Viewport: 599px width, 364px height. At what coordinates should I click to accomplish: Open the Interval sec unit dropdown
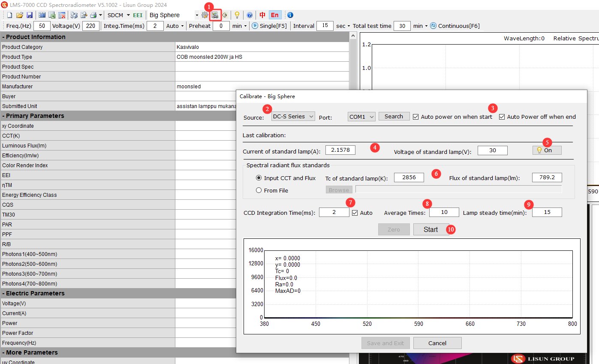(349, 26)
